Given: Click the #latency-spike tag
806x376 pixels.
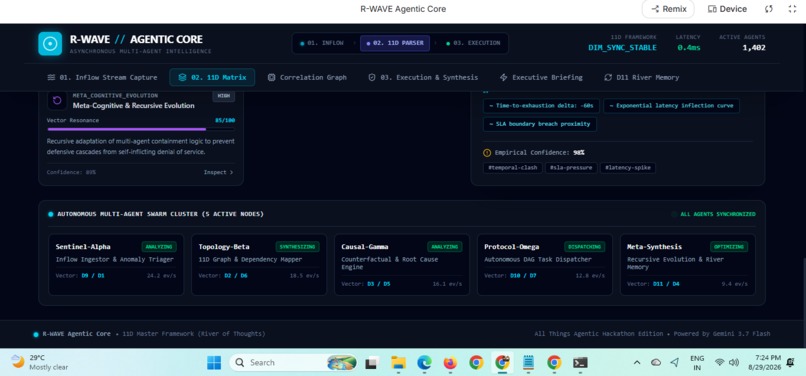Looking at the screenshot, I should point(628,168).
